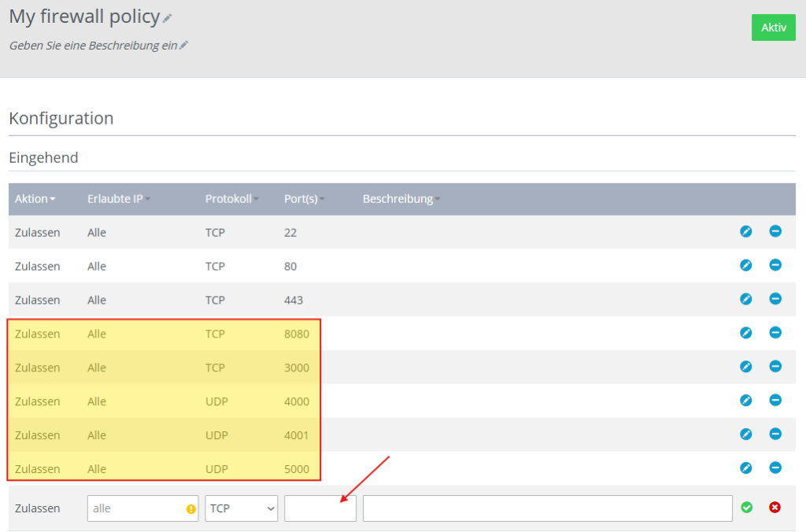Open the TCP protocol dropdown
The width and height of the screenshot is (806, 532).
point(242,508)
